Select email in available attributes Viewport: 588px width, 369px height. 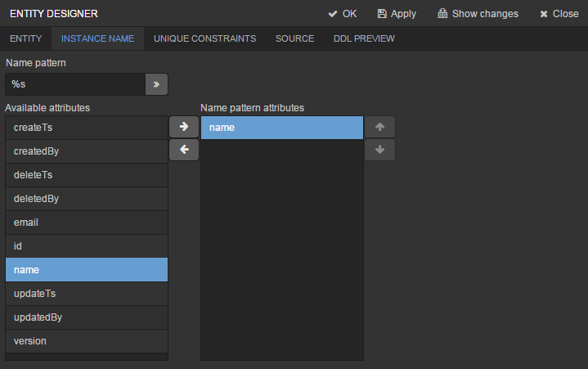87,222
